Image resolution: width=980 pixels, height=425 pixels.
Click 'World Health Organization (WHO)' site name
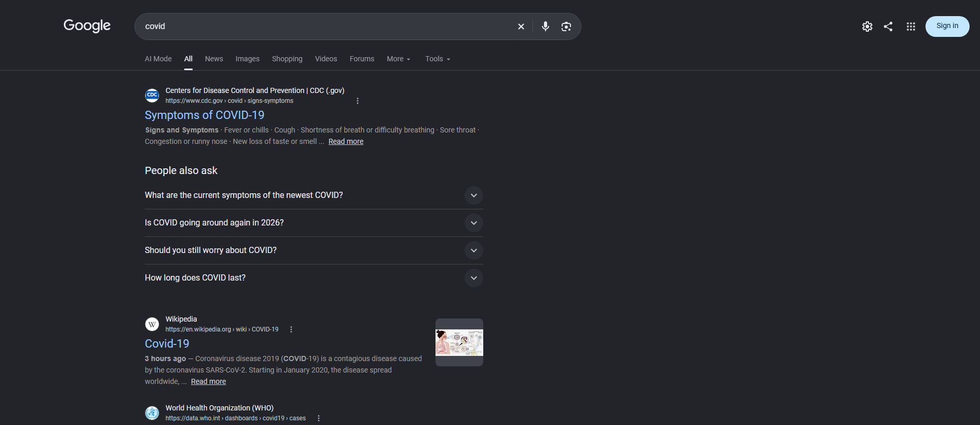click(220, 408)
